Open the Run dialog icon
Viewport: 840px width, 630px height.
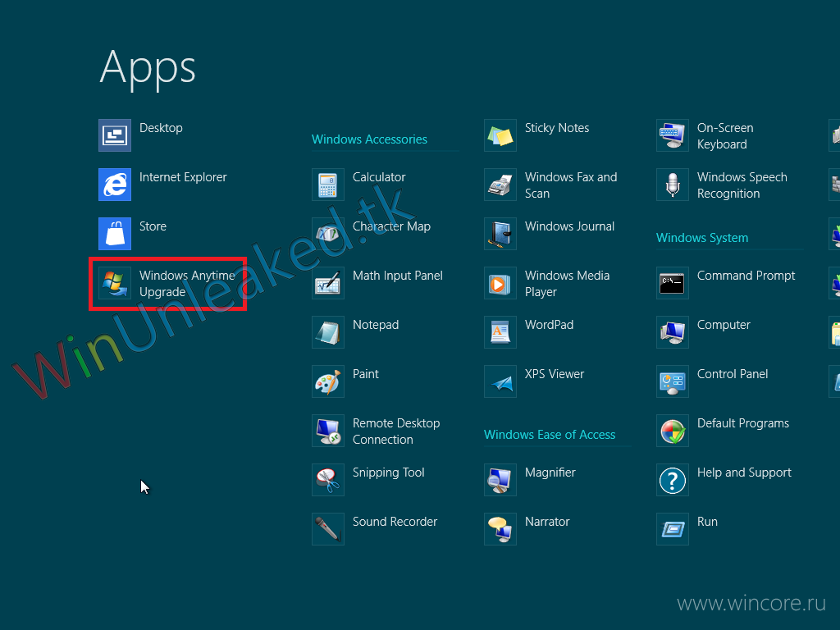673,529
